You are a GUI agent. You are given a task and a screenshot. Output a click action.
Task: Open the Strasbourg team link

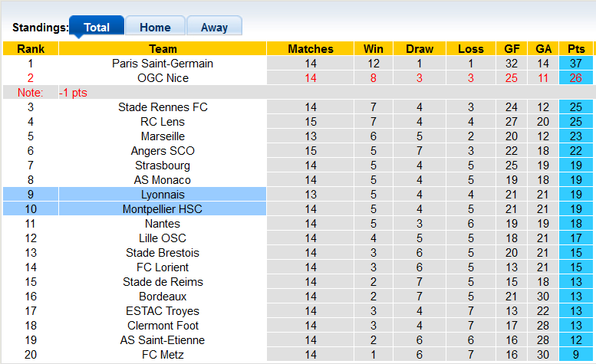pyautogui.click(x=163, y=166)
